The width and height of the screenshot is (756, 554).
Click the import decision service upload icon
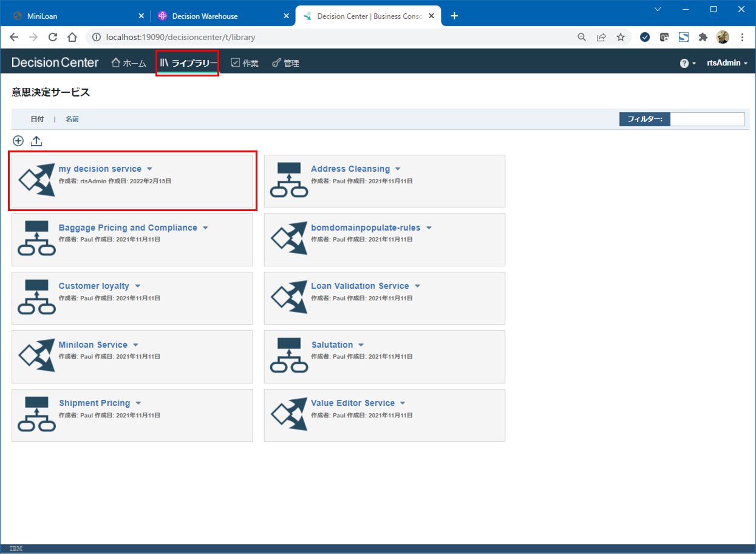click(x=36, y=141)
